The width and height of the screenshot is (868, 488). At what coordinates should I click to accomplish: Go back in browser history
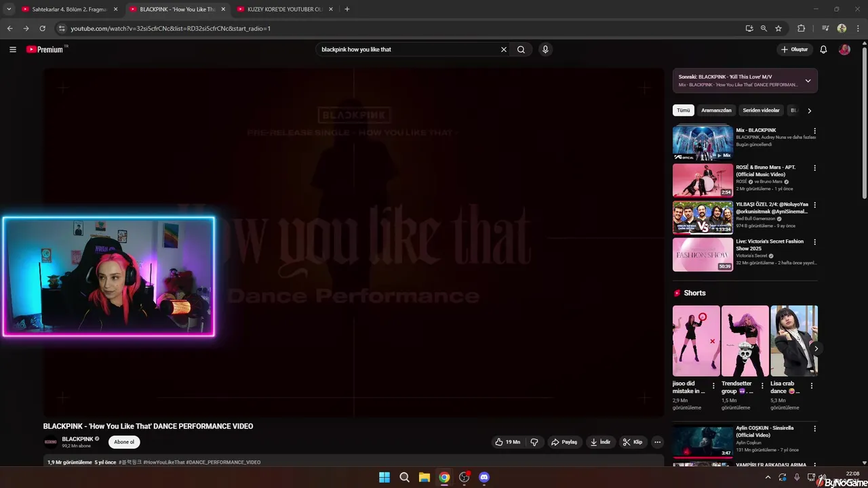click(x=9, y=28)
